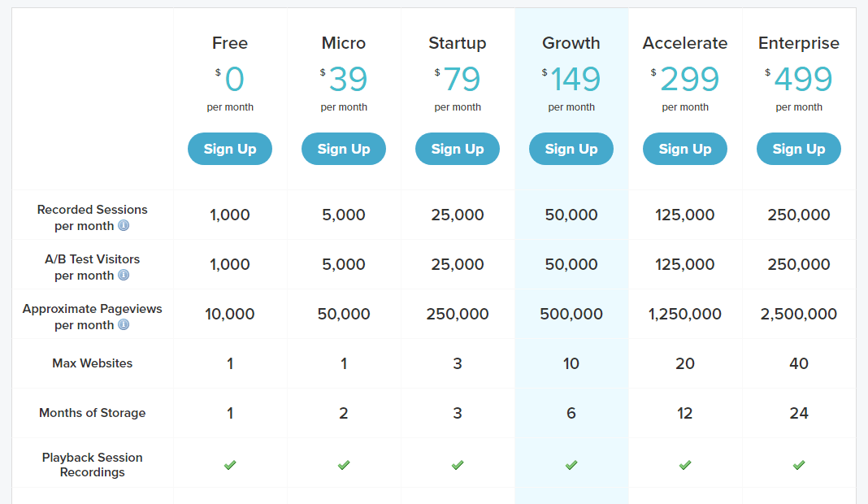Click the Enterprise plan $499 price
Viewport: 868px width, 504px height.
tap(799, 79)
